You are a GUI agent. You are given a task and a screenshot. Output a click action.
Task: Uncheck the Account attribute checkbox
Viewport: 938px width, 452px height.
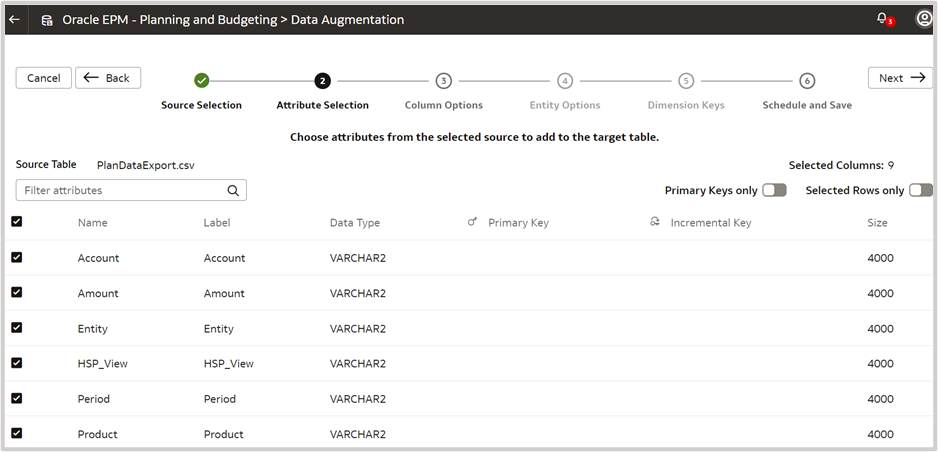tap(16, 257)
